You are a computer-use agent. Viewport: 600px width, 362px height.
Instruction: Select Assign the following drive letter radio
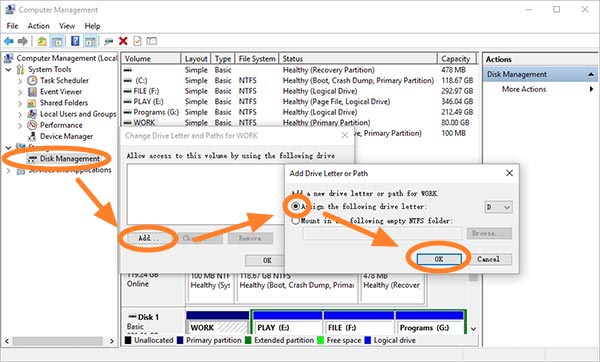click(295, 207)
